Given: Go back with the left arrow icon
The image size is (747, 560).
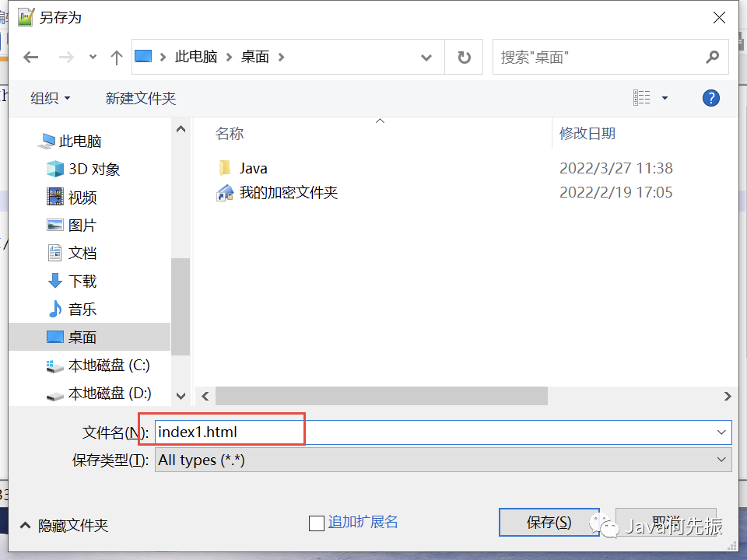Looking at the screenshot, I should pos(31,58).
